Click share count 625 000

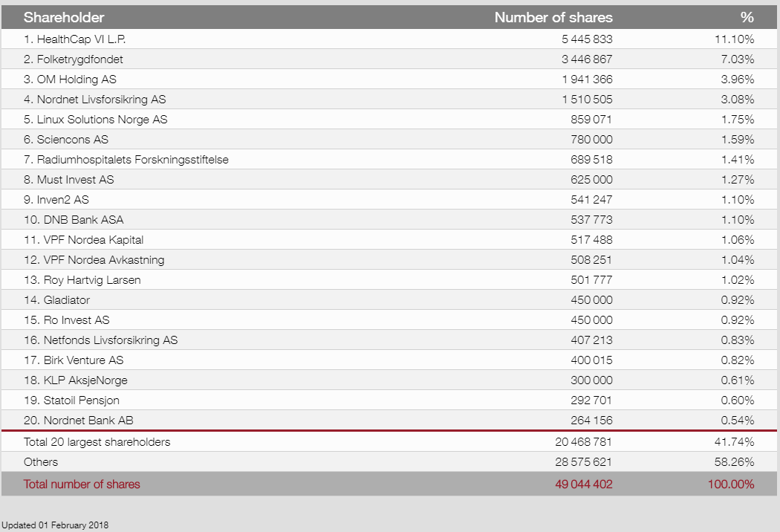coord(591,180)
